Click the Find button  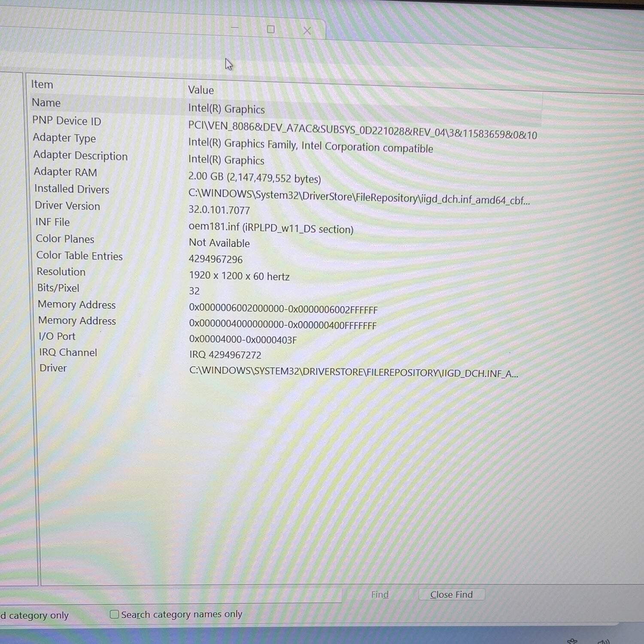click(380, 595)
